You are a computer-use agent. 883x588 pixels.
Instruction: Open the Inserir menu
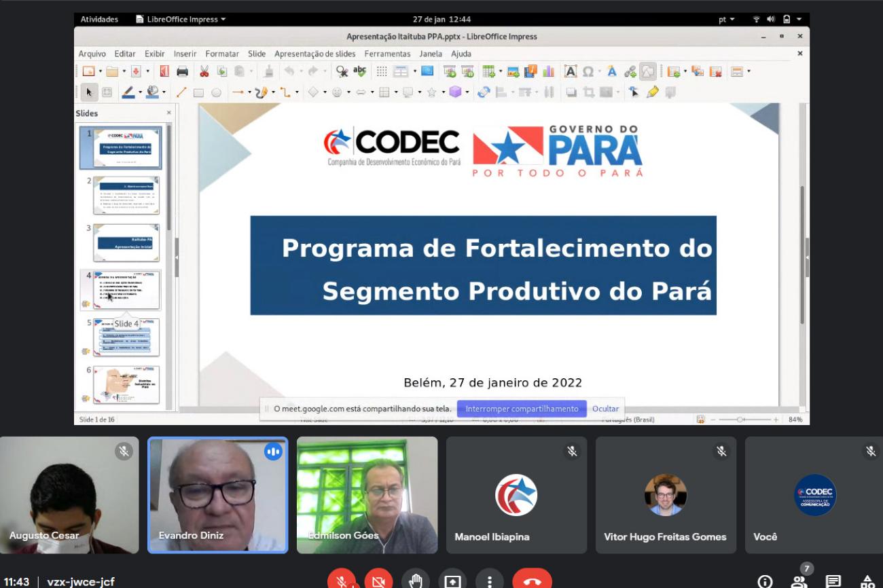pyautogui.click(x=185, y=54)
